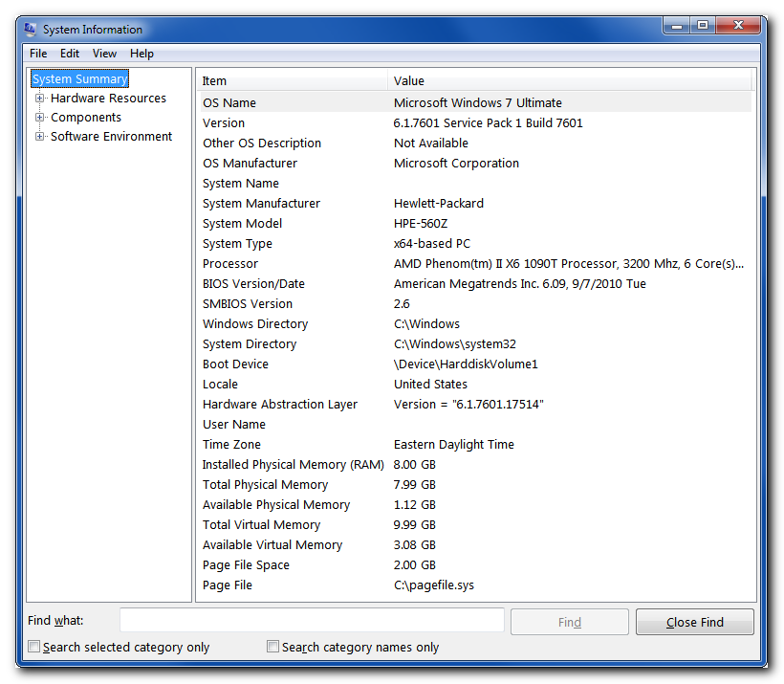
Task: Select the OS Name row
Action: pyautogui.click(x=476, y=102)
